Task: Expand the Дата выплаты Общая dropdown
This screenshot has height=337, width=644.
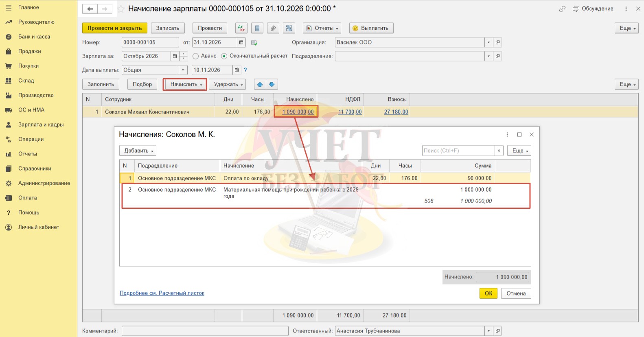Action: (x=183, y=70)
